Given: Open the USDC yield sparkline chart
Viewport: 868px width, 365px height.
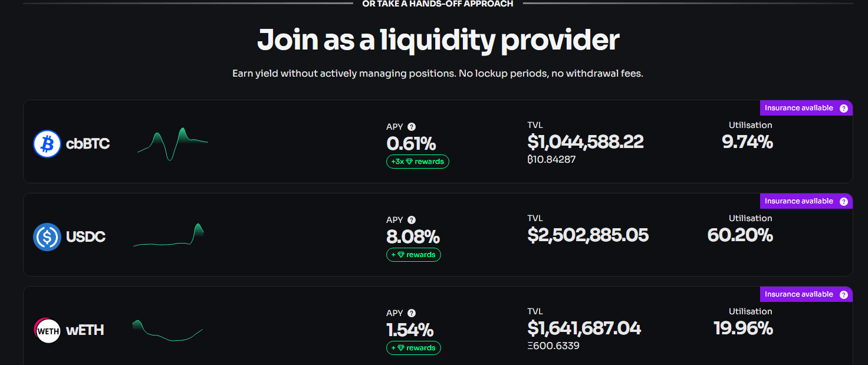Looking at the screenshot, I should pyautogui.click(x=169, y=237).
